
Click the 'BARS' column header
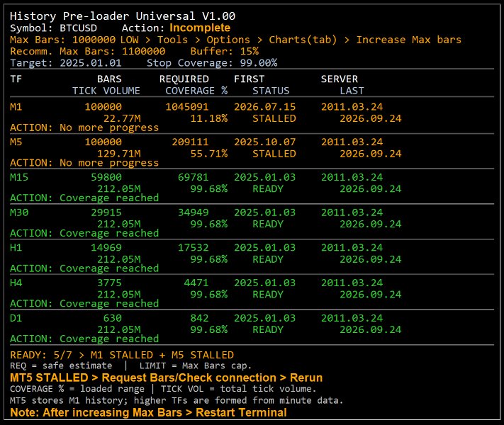(x=109, y=79)
